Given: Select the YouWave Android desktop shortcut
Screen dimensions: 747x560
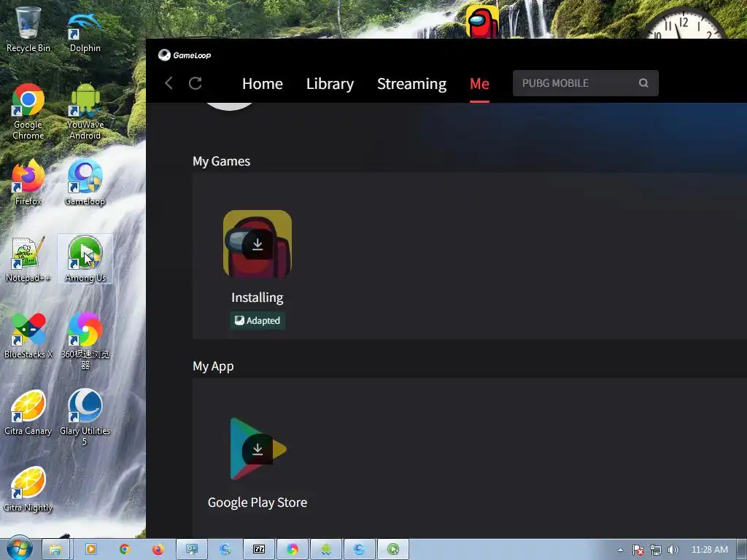Looking at the screenshot, I should [x=85, y=112].
